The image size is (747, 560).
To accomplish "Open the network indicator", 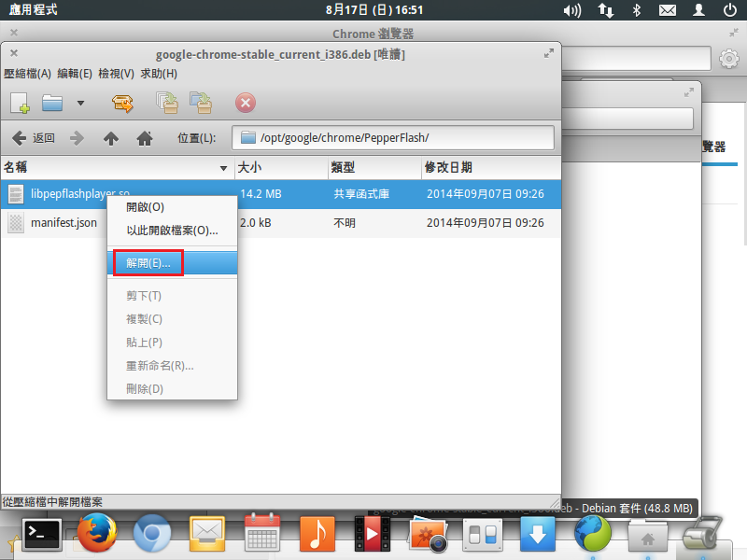I will coord(606,10).
